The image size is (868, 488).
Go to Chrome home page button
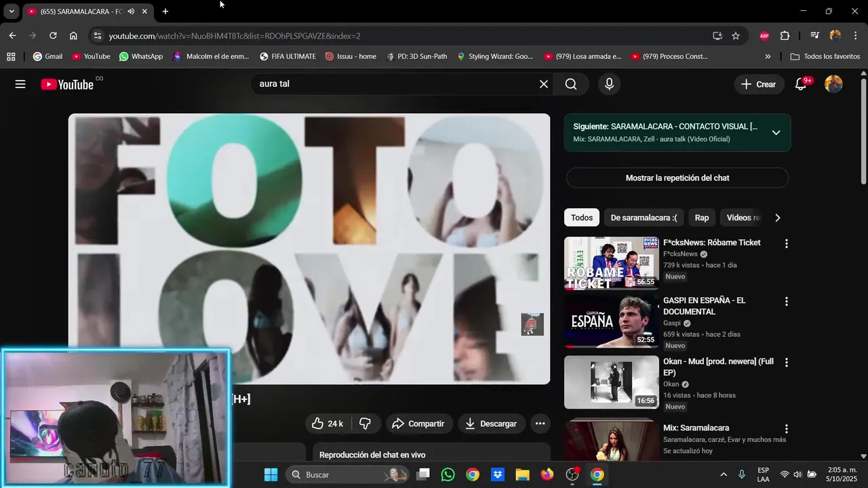73,36
